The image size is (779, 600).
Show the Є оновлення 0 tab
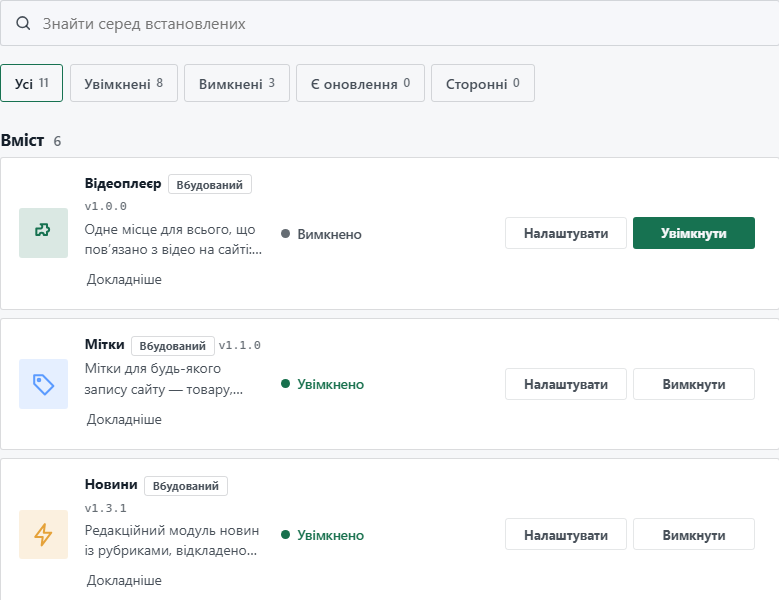click(361, 83)
